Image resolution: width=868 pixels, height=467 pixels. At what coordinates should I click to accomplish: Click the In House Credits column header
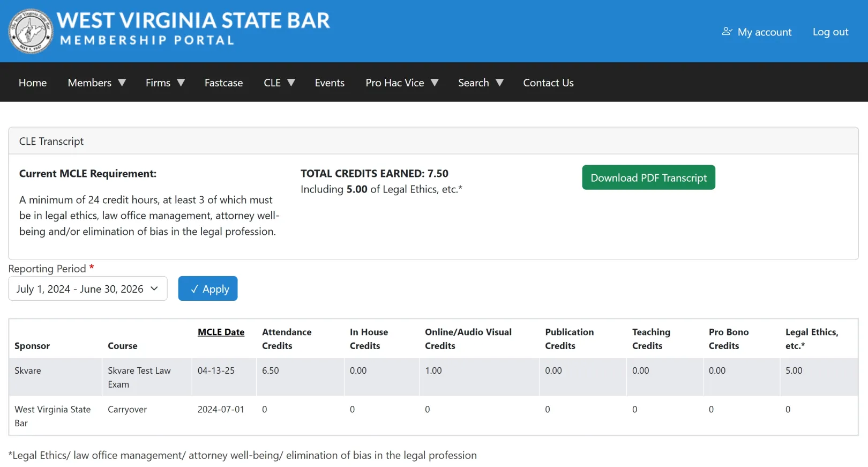(369, 339)
